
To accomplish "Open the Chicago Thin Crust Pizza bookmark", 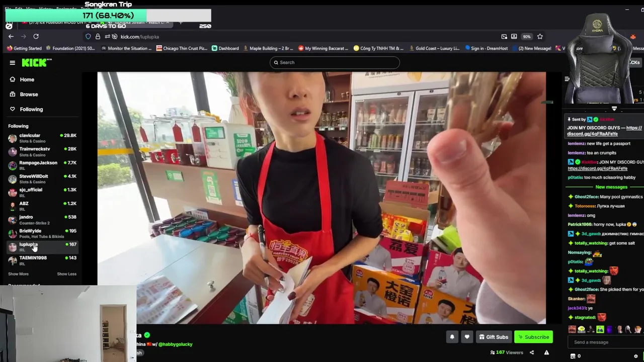I will click(x=182, y=48).
